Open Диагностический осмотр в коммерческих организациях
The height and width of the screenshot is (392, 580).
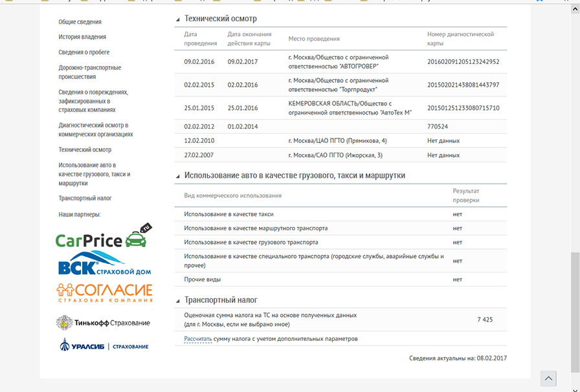click(x=95, y=129)
